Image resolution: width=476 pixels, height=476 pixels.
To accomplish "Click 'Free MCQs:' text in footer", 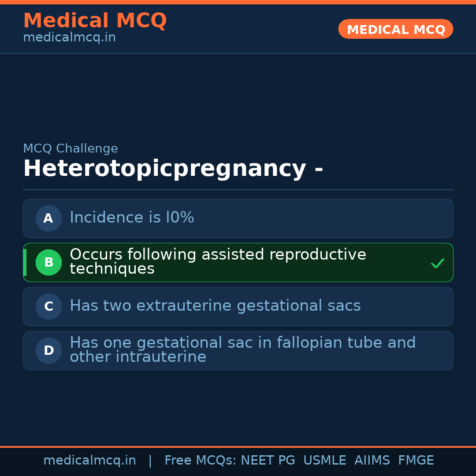I will (x=201, y=461).
